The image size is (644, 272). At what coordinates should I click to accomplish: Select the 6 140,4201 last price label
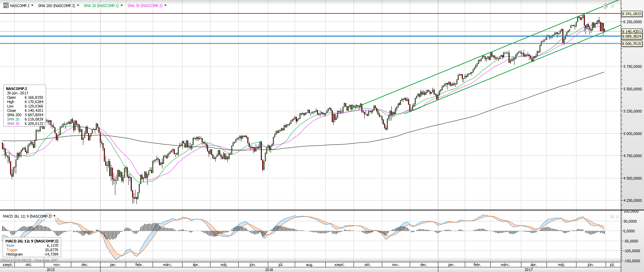[632, 32]
